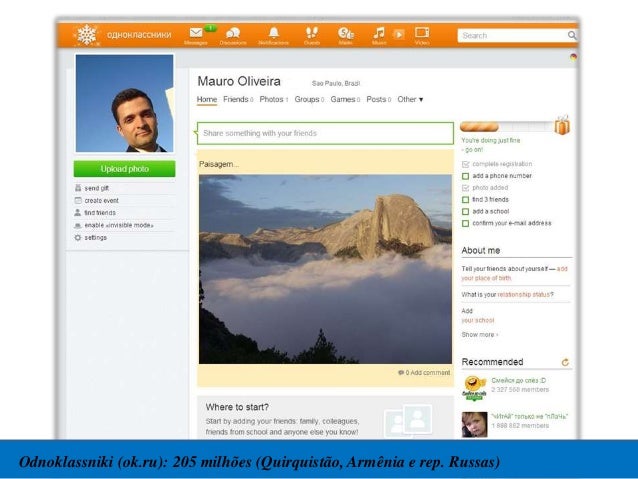Click the find friends person icon
This screenshot has height=479, width=638.
78,212
